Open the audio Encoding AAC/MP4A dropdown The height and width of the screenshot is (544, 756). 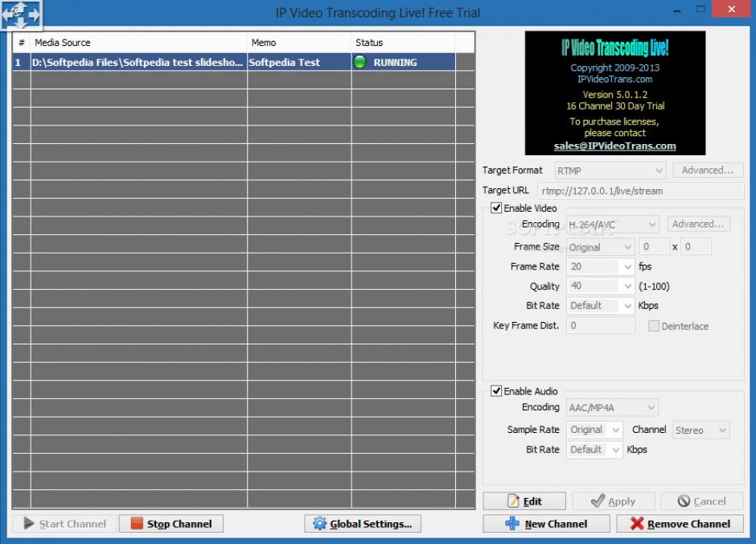coord(612,407)
